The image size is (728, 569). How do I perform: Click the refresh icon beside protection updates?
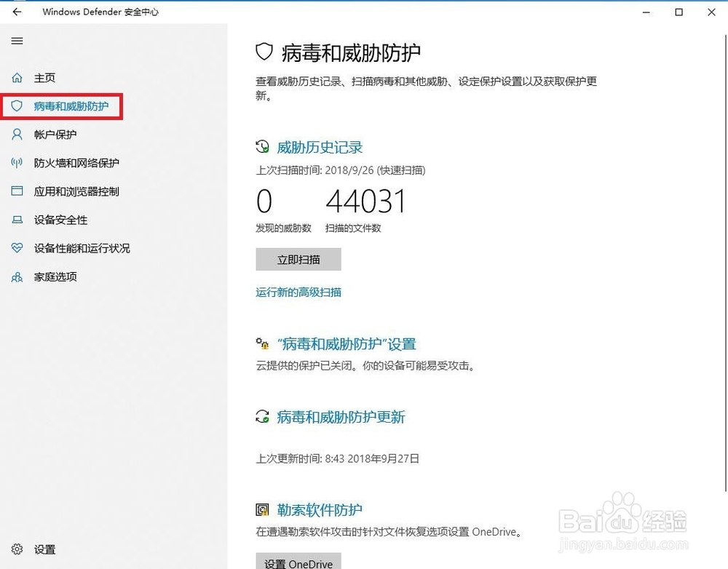[262, 416]
